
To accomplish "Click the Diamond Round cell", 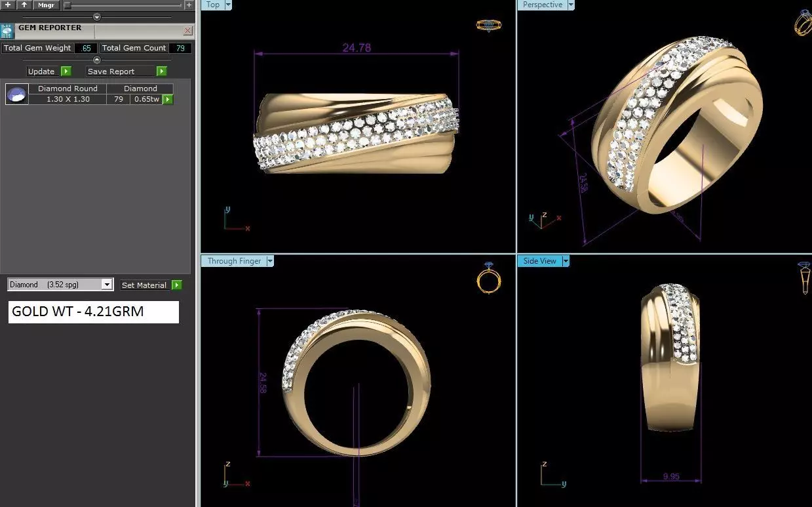I will 68,89.
